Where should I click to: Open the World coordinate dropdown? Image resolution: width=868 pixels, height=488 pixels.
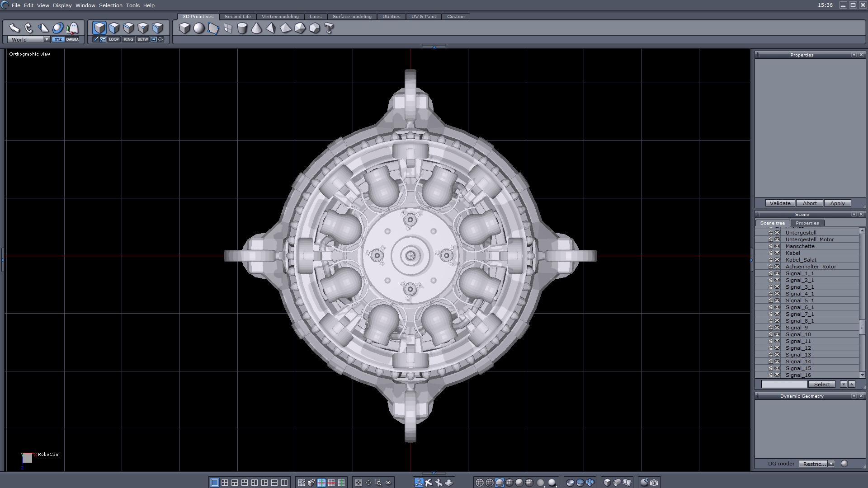pos(47,39)
